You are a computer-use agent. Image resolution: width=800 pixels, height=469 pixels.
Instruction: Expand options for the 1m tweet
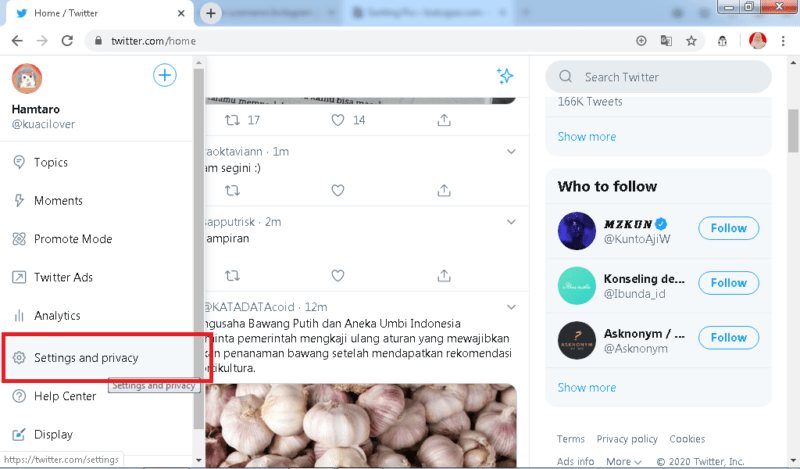coord(511,152)
